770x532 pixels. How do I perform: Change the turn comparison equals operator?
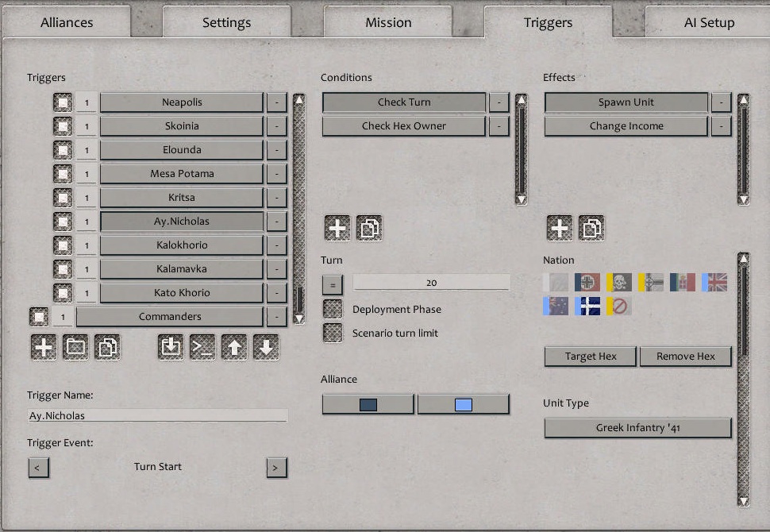pyautogui.click(x=333, y=285)
